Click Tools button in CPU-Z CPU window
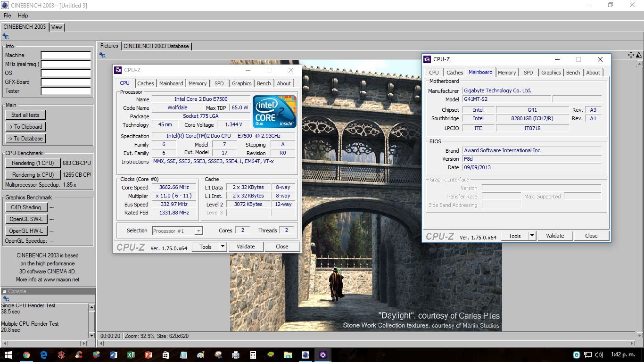This screenshot has height=362, width=644. point(206,247)
